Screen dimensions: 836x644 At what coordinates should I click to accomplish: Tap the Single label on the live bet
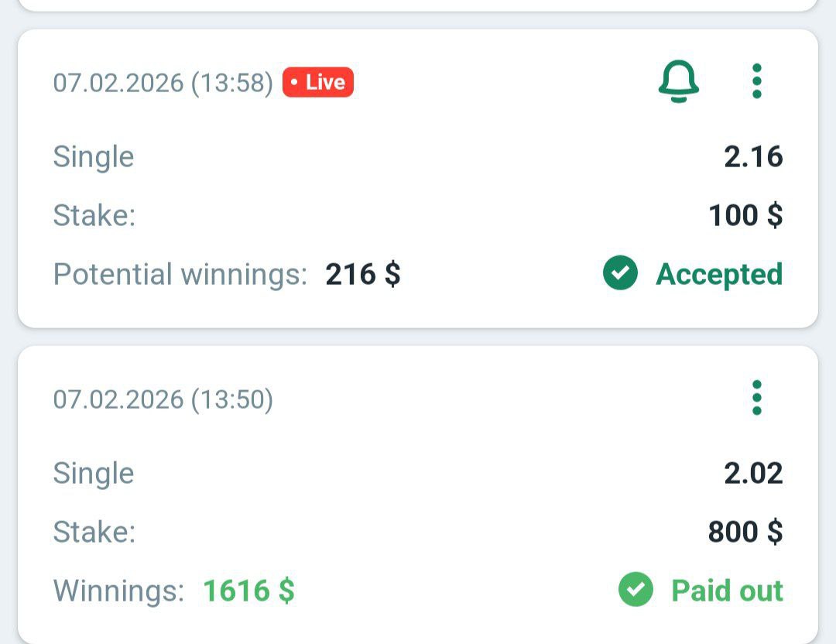click(x=93, y=157)
